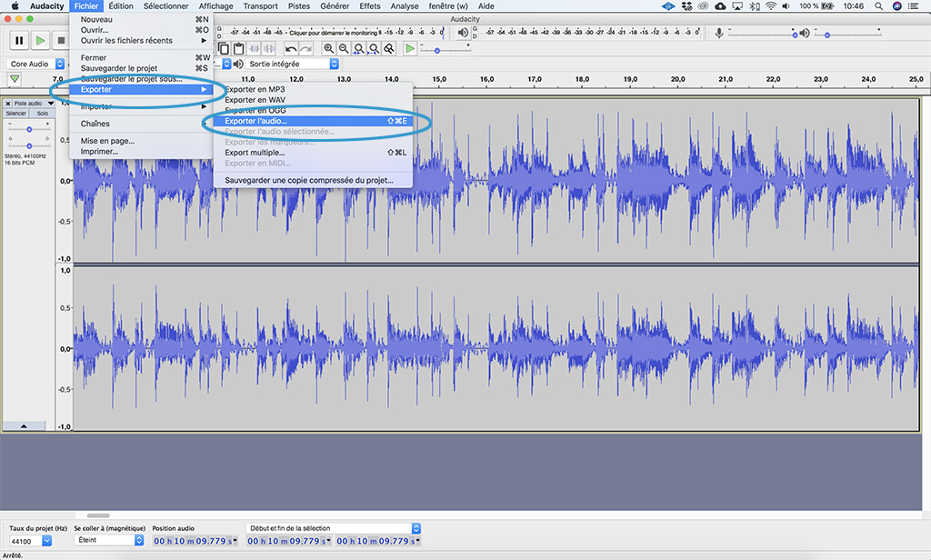
Task: Click the green timeline pin triangle
Action: pyautogui.click(x=15, y=79)
